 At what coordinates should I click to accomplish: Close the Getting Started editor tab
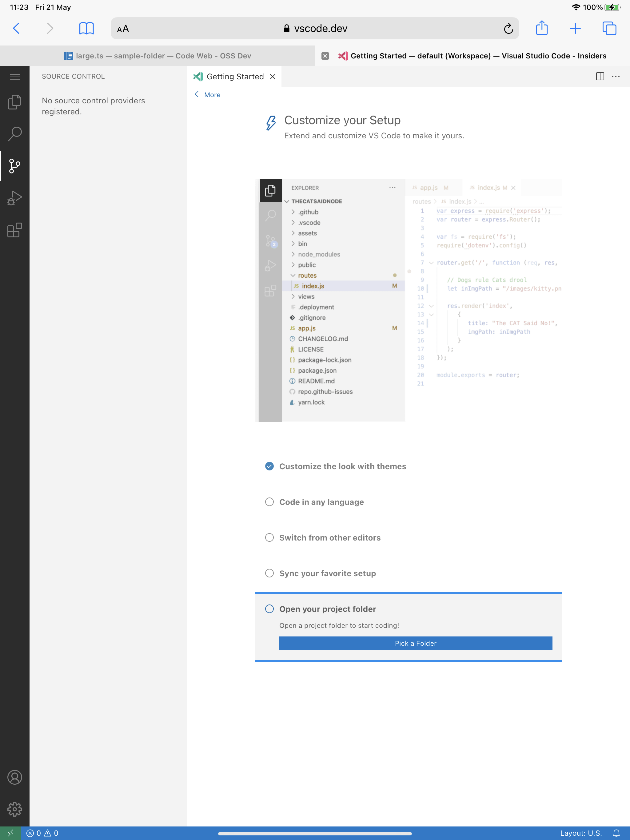273,76
